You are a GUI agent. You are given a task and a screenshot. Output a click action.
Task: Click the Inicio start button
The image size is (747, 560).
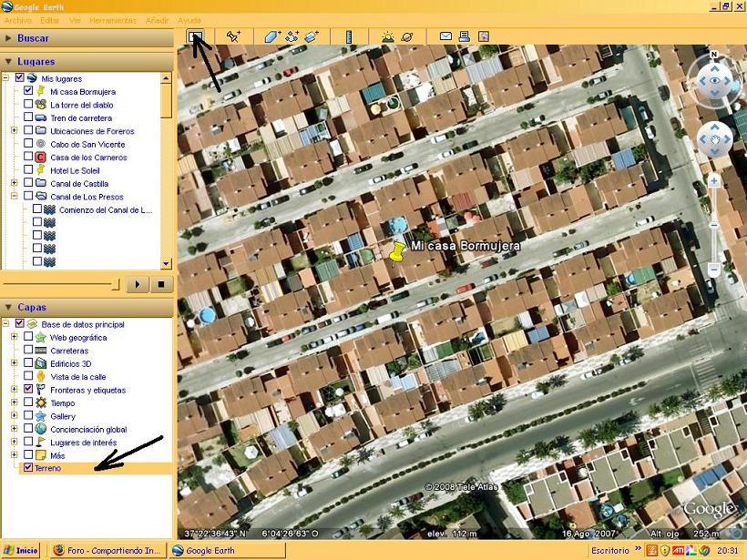point(21,551)
